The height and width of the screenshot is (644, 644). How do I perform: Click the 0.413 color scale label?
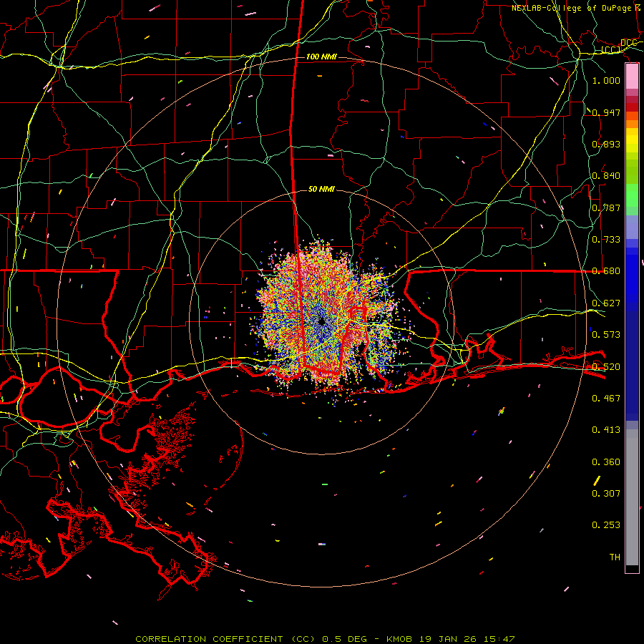click(x=606, y=430)
